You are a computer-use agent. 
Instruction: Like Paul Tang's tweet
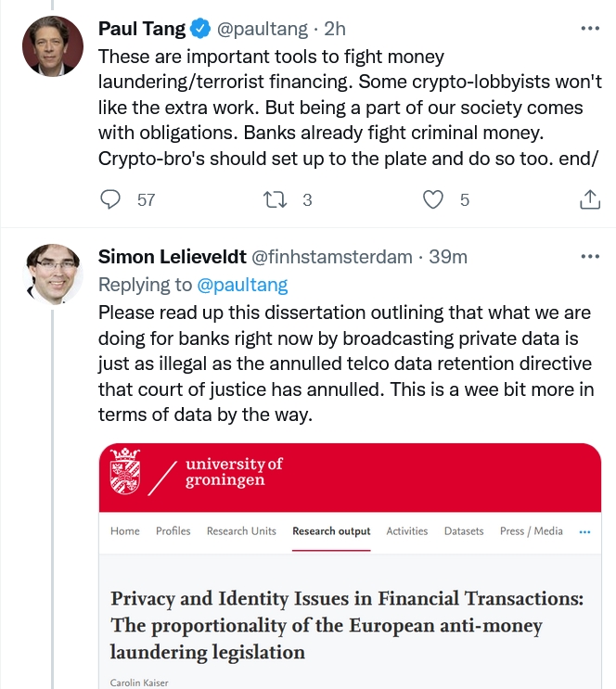(x=433, y=199)
